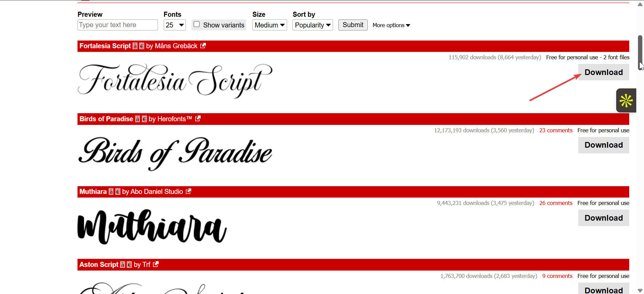The height and width of the screenshot is (294, 644).
Task: Visit Trf external site icon
Action: pos(156,264)
